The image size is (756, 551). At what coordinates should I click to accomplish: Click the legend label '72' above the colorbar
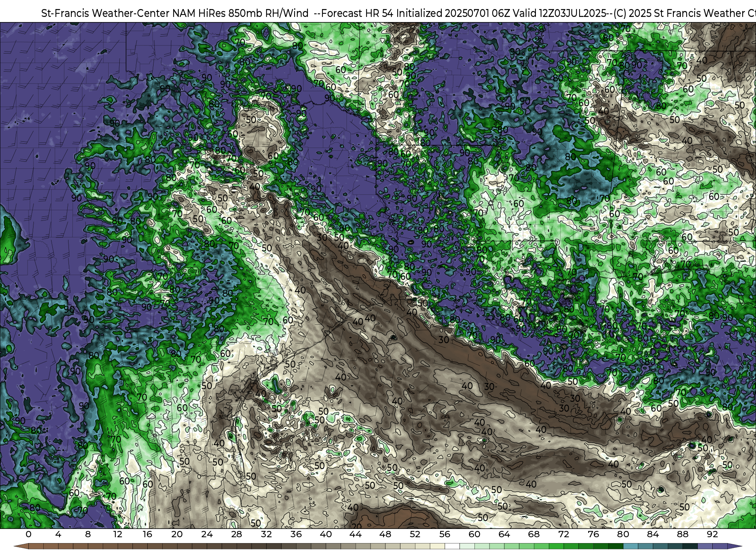[564, 534]
